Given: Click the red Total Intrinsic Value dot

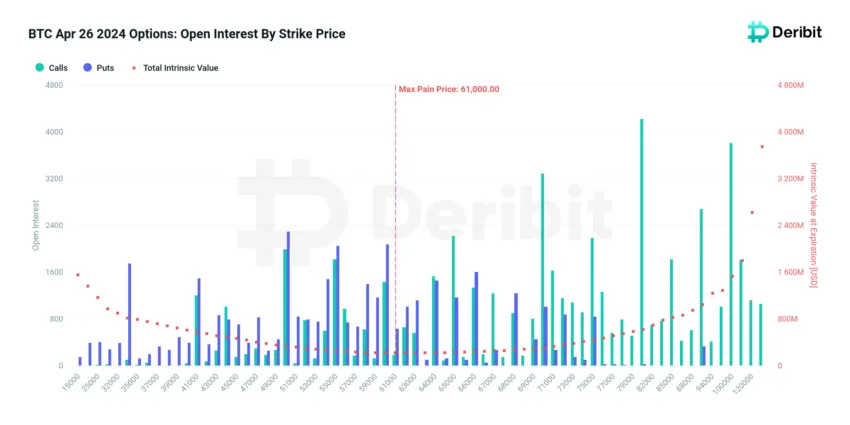Looking at the screenshot, I should (134, 68).
